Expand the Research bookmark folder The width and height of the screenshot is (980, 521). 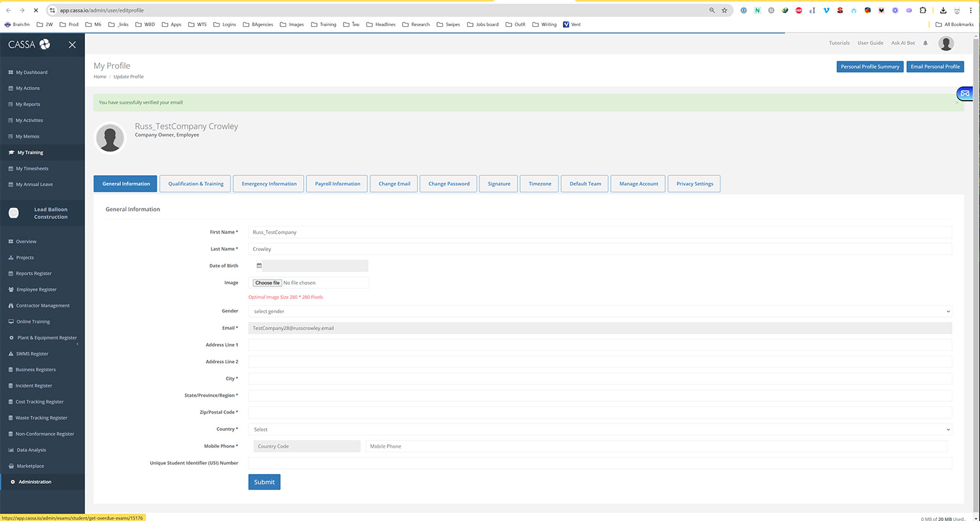point(416,24)
